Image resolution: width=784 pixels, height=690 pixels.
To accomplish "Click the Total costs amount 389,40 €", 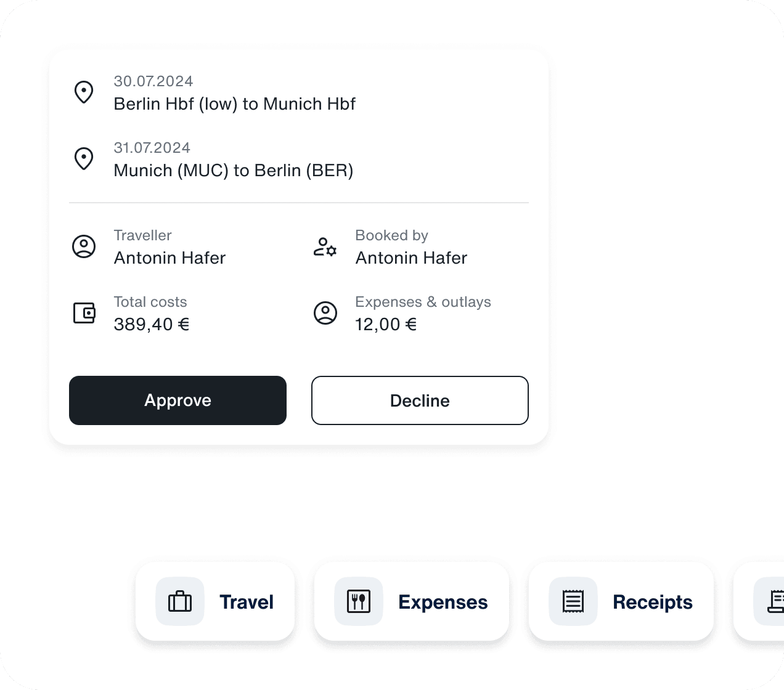I will pos(152,324).
